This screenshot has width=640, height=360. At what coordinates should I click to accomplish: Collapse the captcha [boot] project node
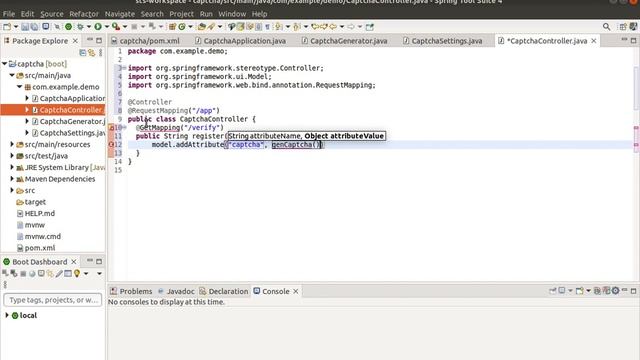[x=4, y=64]
